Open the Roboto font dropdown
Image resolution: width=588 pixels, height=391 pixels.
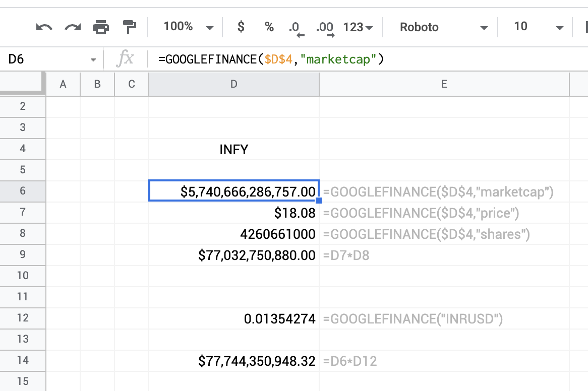click(x=439, y=27)
